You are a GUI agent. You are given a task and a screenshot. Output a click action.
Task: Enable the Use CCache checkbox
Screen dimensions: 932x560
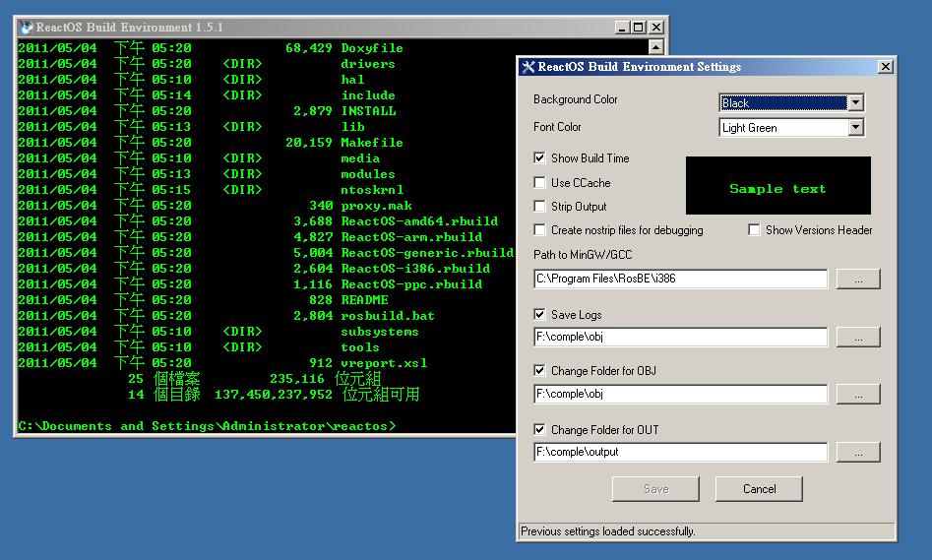pos(539,182)
